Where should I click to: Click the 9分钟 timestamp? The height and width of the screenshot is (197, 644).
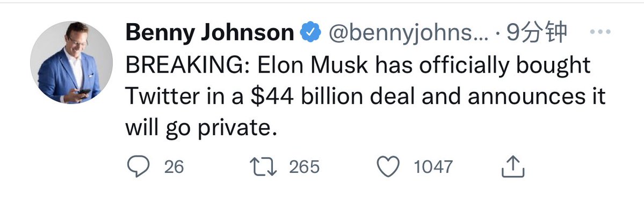pyautogui.click(x=537, y=32)
